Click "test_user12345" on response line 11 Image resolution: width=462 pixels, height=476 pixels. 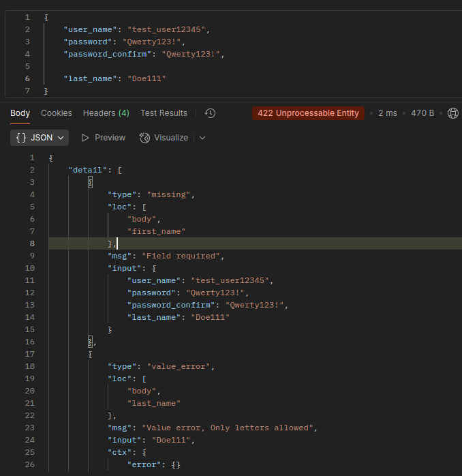(230, 280)
